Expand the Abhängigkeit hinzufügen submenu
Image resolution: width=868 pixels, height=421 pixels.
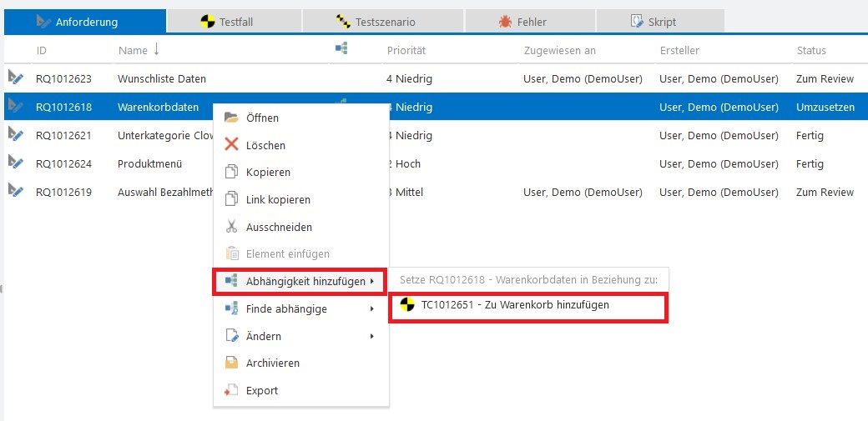[371, 282]
